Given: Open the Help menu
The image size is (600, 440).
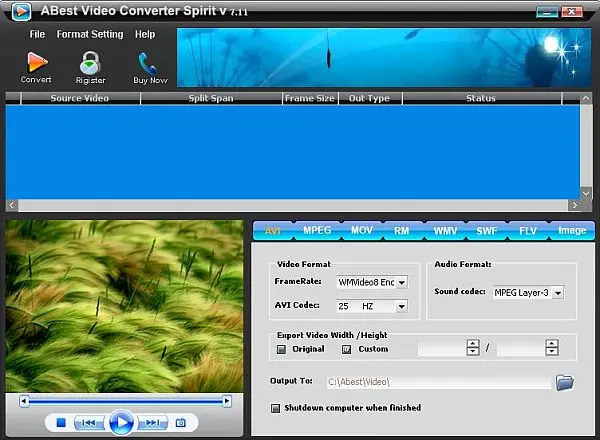Looking at the screenshot, I should point(145,34).
